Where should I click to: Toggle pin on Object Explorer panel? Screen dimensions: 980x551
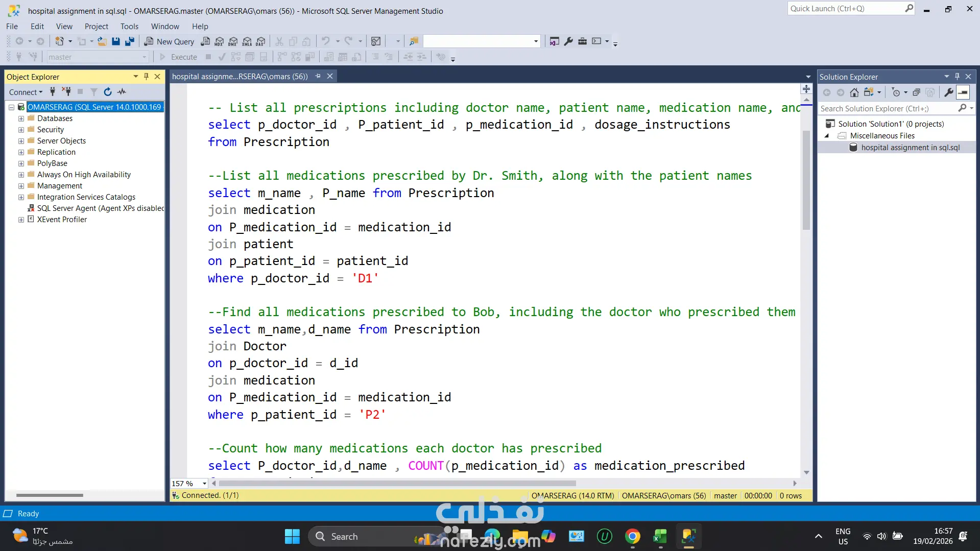click(146, 77)
